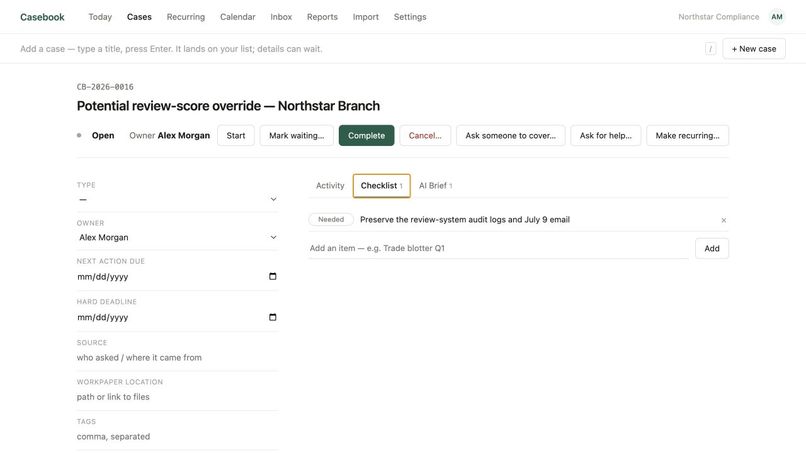This screenshot has height=453, width=806.
Task: Click Make recurring... button
Action: 687,136
